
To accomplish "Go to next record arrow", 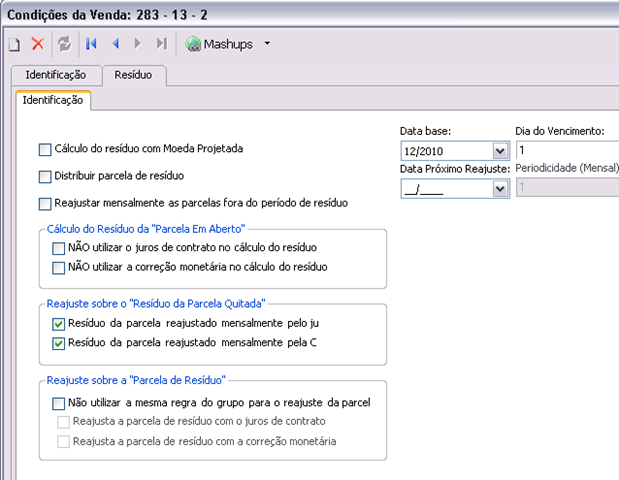I will point(137,43).
